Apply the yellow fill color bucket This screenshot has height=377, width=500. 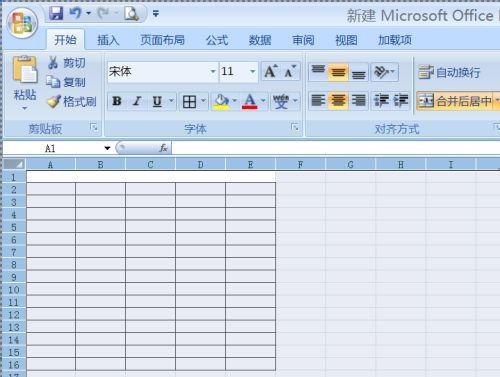point(221,101)
